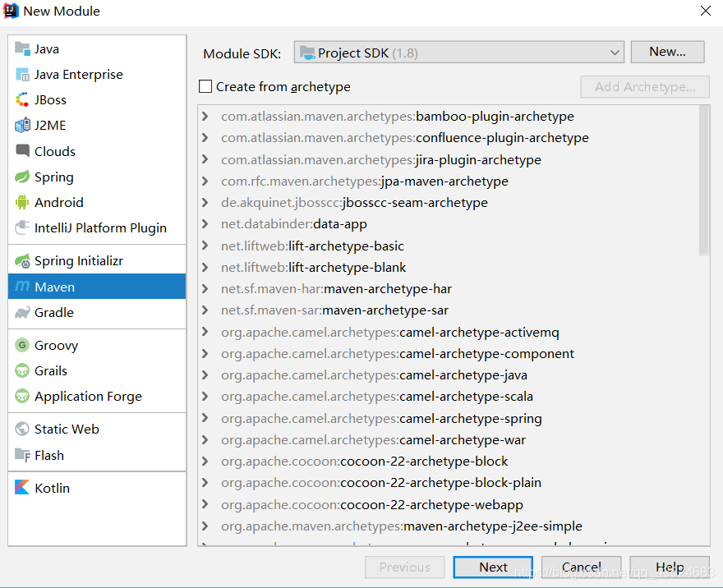Expand lift-archetype-basic node
Screen dimensions: 723x588
point(205,246)
